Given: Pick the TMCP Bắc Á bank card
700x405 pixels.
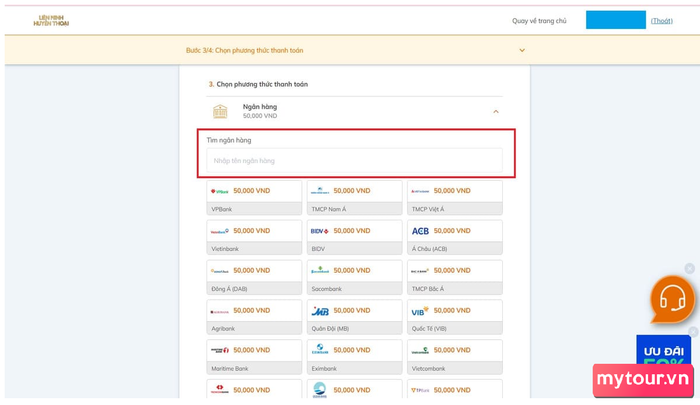Looking at the screenshot, I should (454, 277).
